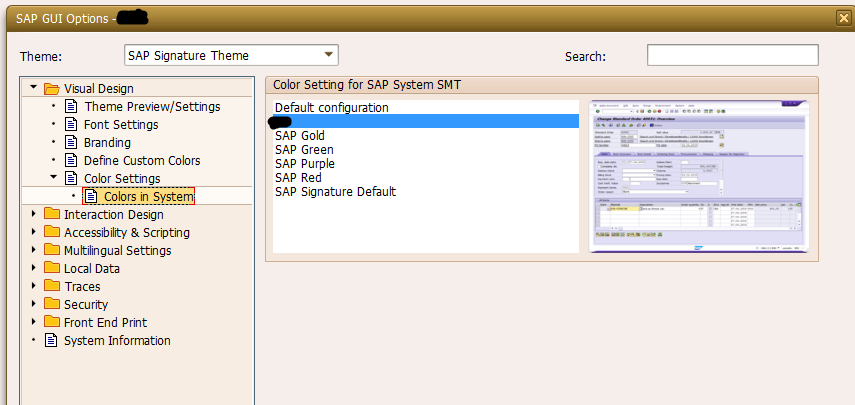Screen dimensions: 855x405
Task: Open the Traces tree item
Action: click(x=82, y=286)
